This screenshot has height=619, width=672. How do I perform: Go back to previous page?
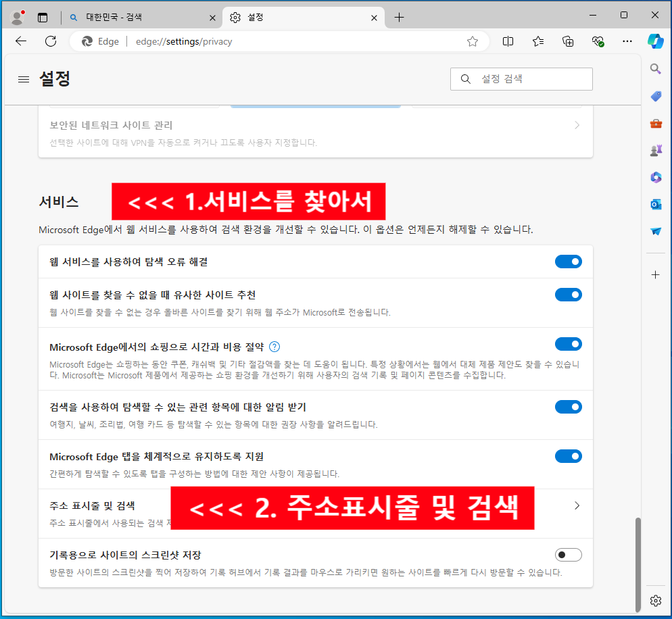click(20, 41)
